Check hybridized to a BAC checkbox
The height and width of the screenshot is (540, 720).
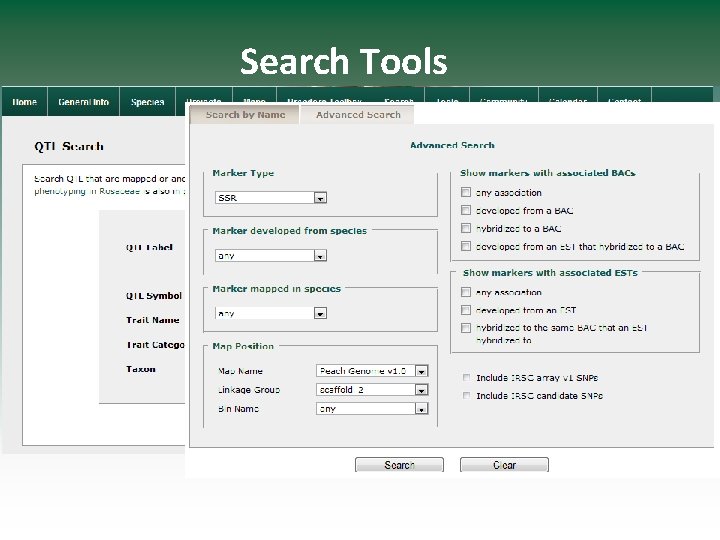click(x=466, y=228)
